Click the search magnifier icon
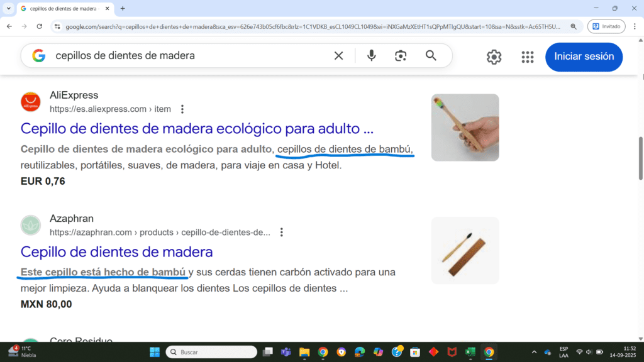The width and height of the screenshot is (644, 362). click(x=431, y=56)
